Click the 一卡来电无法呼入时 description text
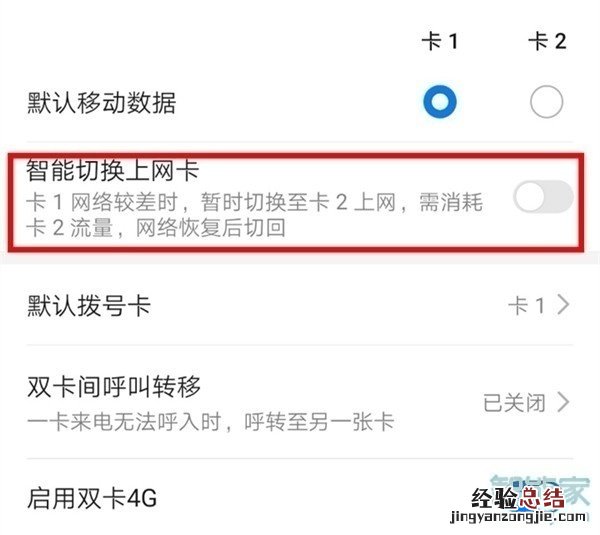Viewport: 600px width, 535px height. pos(210,422)
